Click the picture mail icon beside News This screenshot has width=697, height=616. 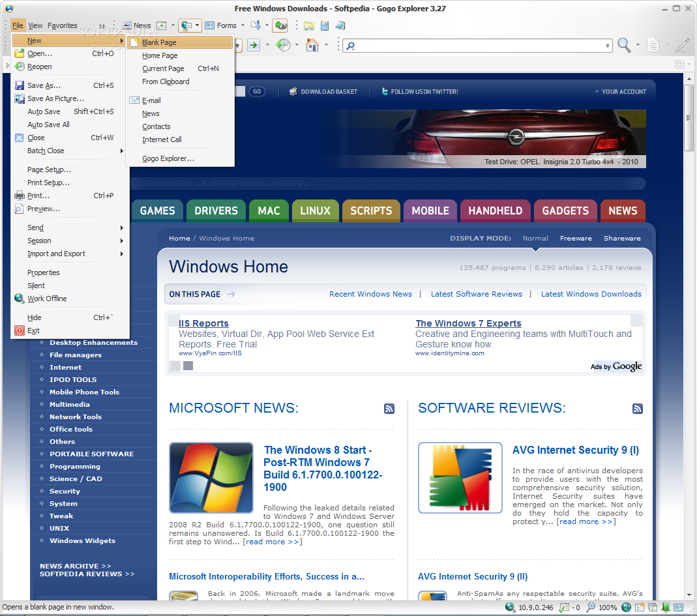161,26
